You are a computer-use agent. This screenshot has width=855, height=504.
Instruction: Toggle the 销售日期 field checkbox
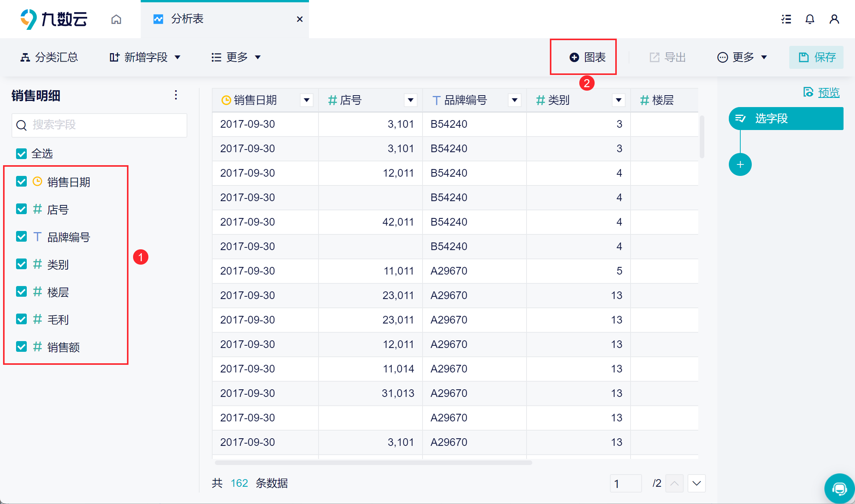[x=21, y=182]
